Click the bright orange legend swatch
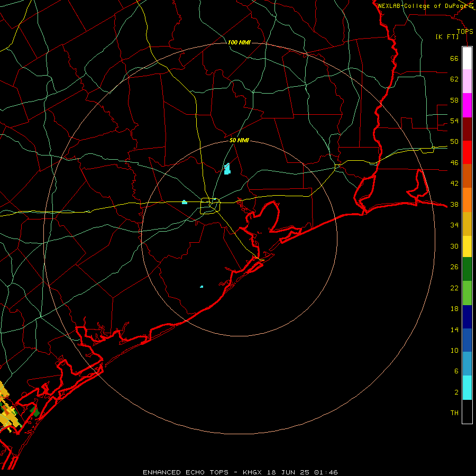Image resolution: width=476 pixels, height=476 pixels. (x=467, y=200)
